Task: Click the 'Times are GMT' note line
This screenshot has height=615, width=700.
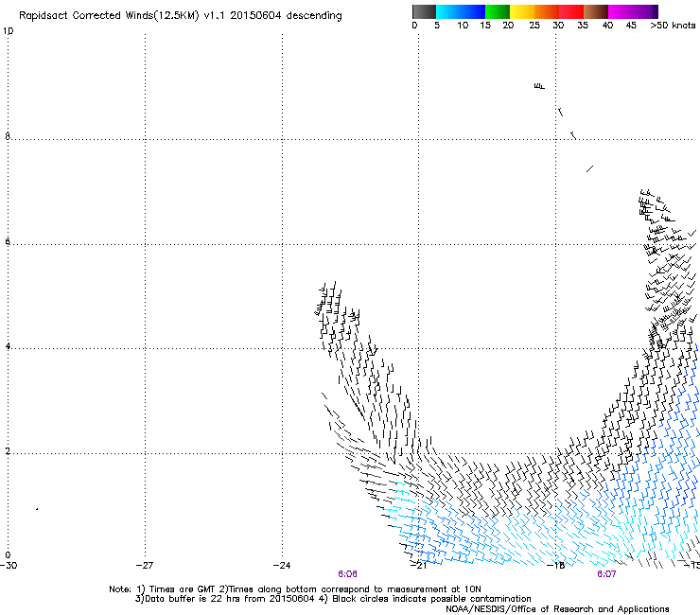Action: [x=295, y=589]
